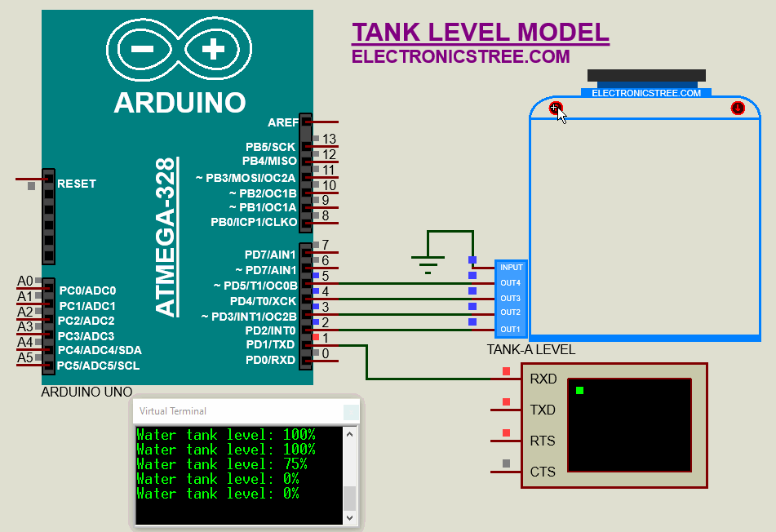Click the ATMEGA-328 chip label
The width and height of the screenshot is (776, 532).
coord(166,237)
